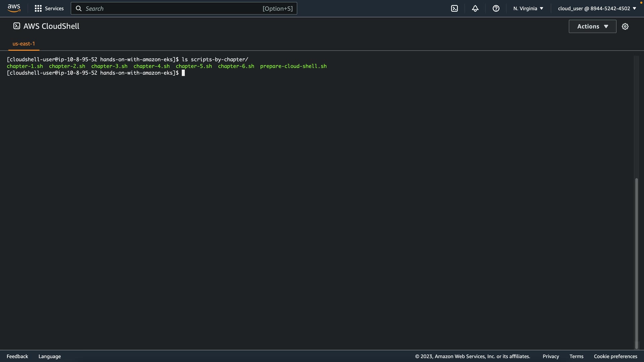Click Cookie preferences in the footer

coord(615,356)
